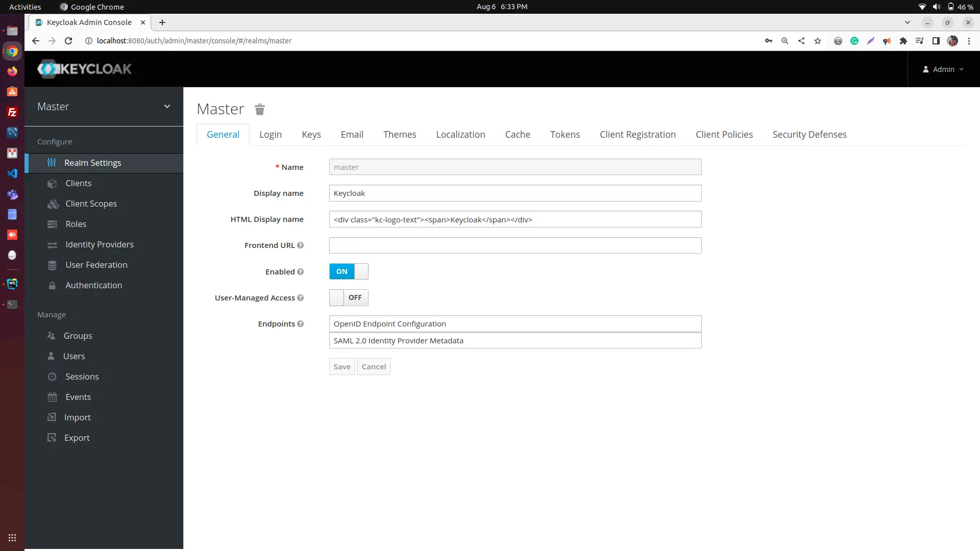Open Visual Studio Code from dock

12,173
